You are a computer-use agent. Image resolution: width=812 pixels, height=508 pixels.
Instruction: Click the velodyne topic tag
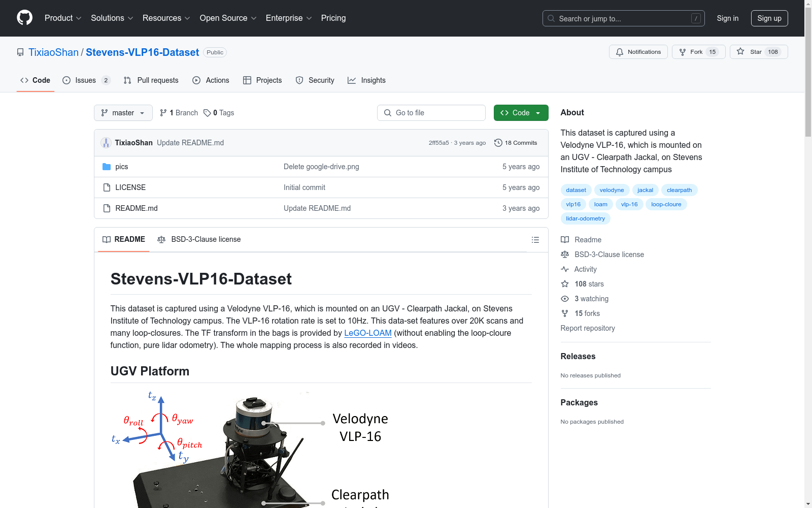[x=612, y=190]
